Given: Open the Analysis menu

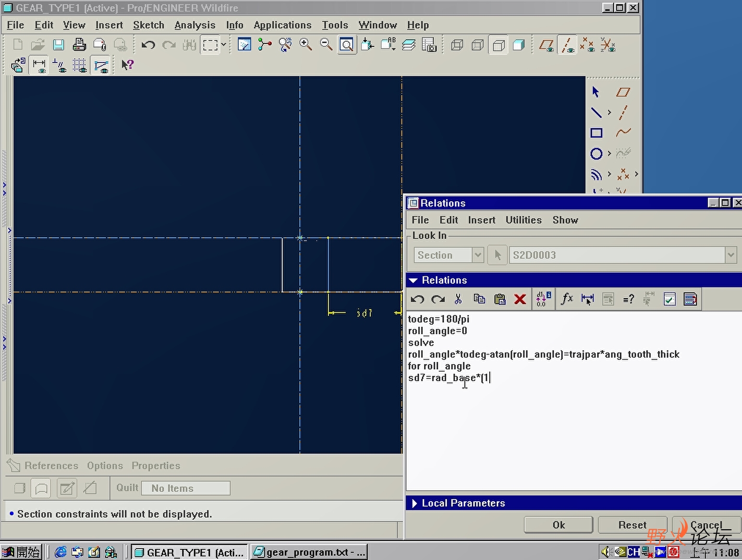Looking at the screenshot, I should click(x=194, y=25).
